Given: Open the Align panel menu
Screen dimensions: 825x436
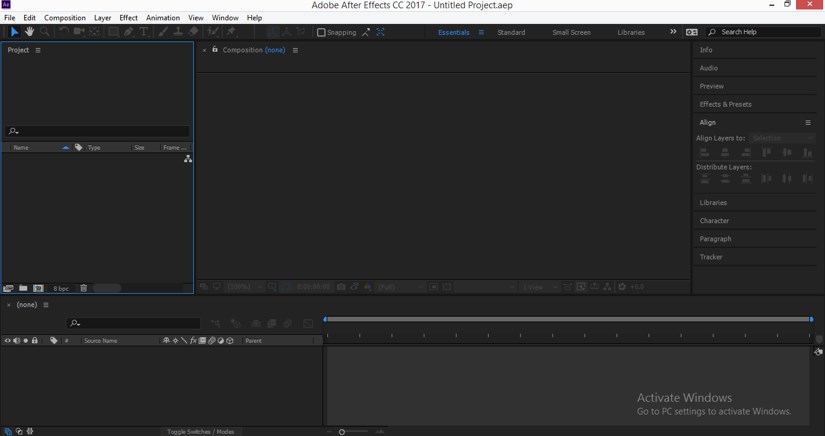Looking at the screenshot, I should [808, 123].
